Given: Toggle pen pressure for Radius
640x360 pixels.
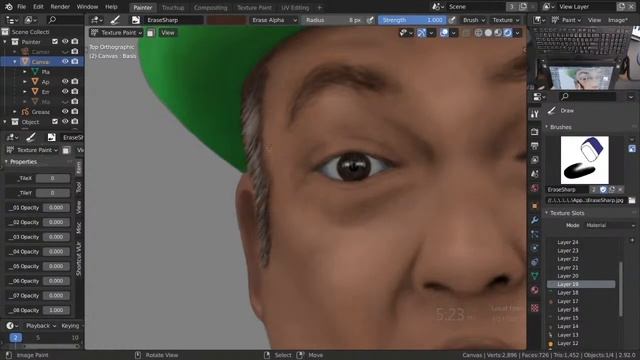Looking at the screenshot, I should coord(370,20).
